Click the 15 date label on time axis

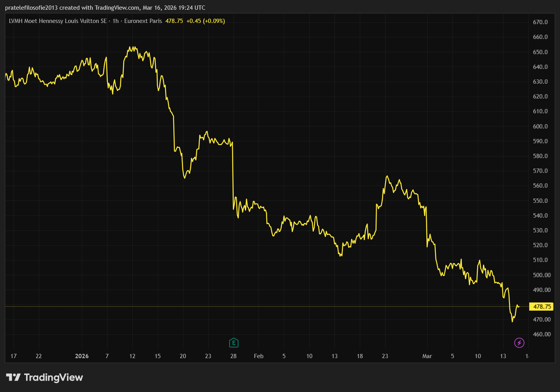click(x=158, y=356)
